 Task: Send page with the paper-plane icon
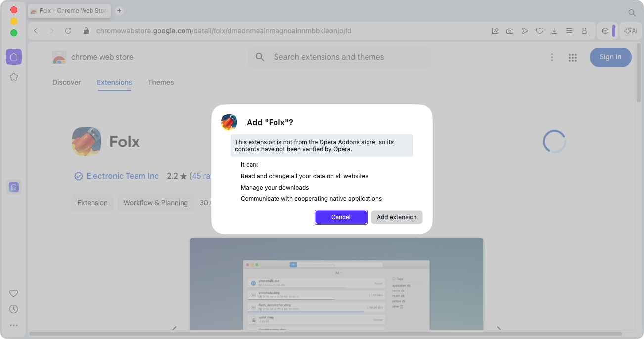coord(525,31)
